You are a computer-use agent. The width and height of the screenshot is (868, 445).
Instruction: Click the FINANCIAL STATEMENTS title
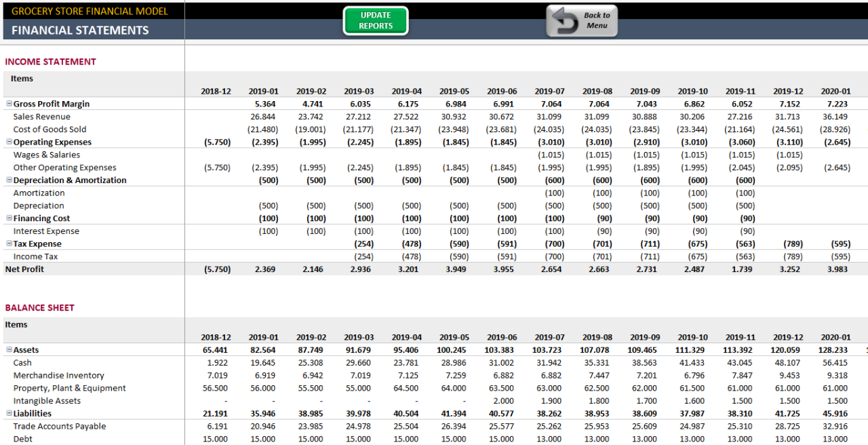[x=80, y=30]
